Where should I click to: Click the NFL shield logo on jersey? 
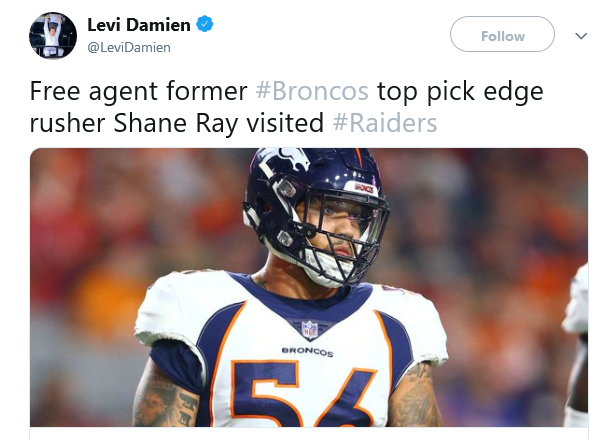(x=310, y=330)
